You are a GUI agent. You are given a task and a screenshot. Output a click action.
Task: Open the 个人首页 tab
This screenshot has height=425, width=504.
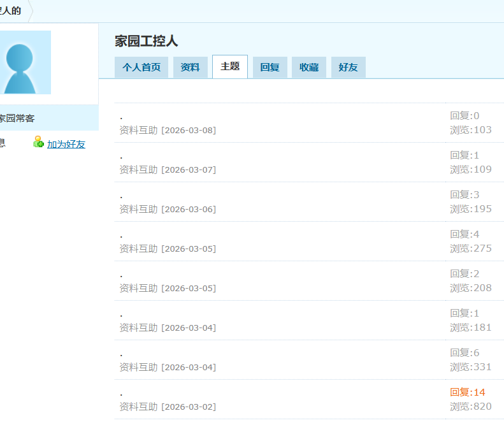point(141,68)
